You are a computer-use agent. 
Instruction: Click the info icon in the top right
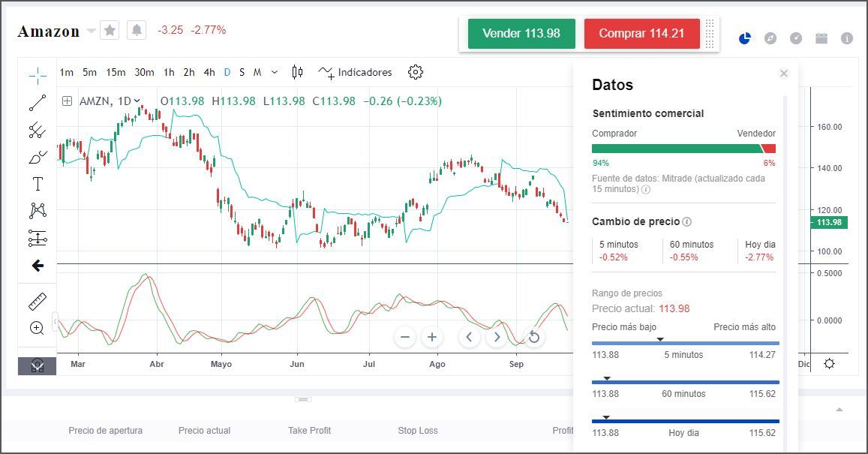pyautogui.click(x=848, y=38)
